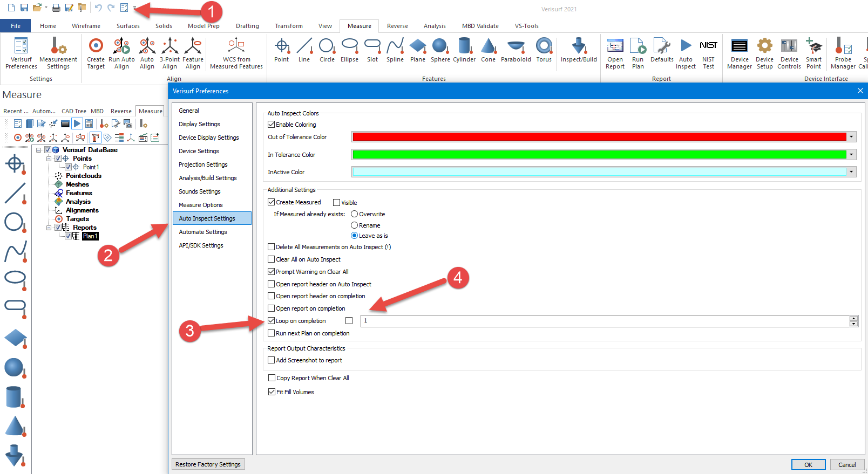Image resolution: width=868 pixels, height=474 pixels.
Task: Select the Line feature tool
Action: coord(304,50)
